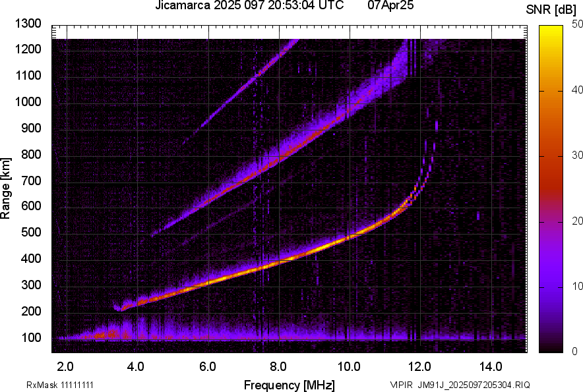Viewport: 583px width, 392px height.
Task: Click the 10.0 frequency tick label
Action: (349, 366)
